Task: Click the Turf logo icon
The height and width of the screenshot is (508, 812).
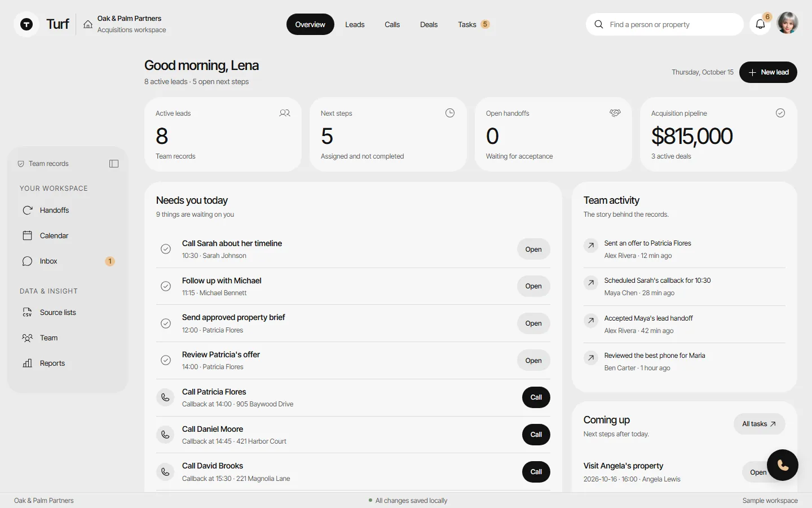Action: tap(27, 24)
